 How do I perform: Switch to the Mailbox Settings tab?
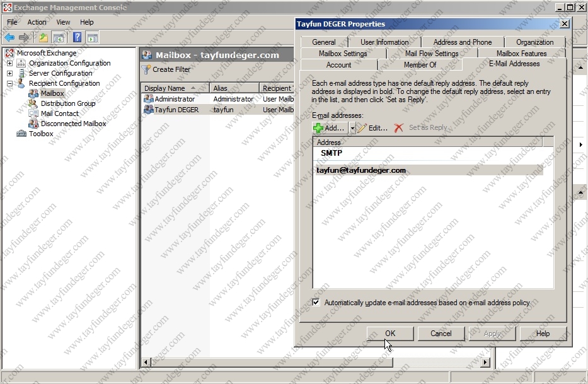(343, 54)
